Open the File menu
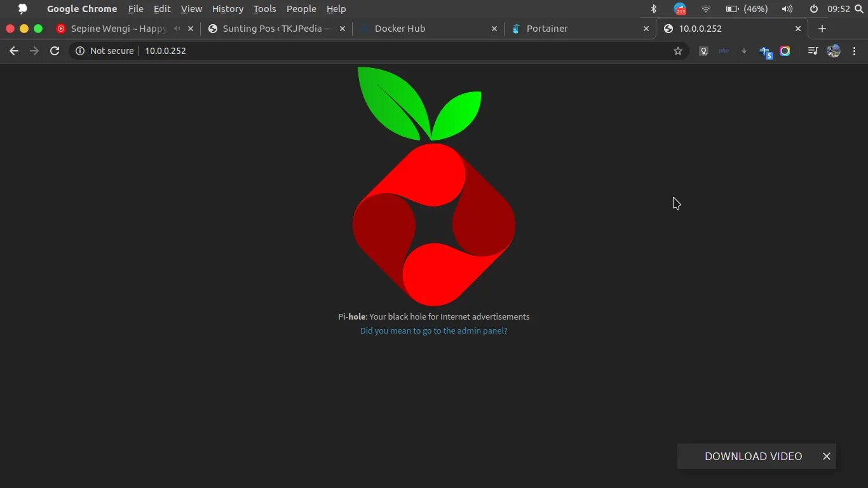 pyautogui.click(x=135, y=9)
